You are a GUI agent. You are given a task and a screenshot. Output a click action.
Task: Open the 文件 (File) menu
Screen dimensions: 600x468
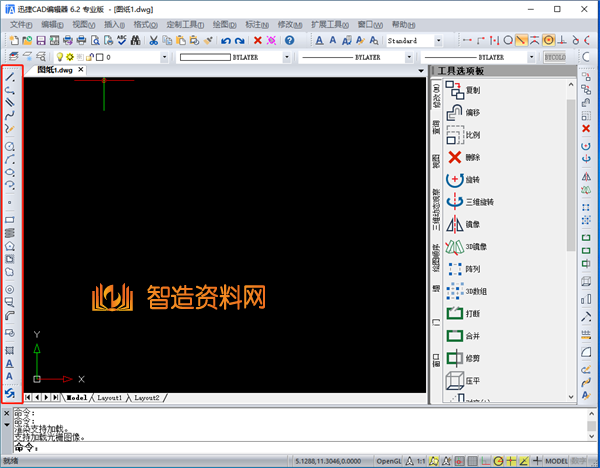coord(21,24)
